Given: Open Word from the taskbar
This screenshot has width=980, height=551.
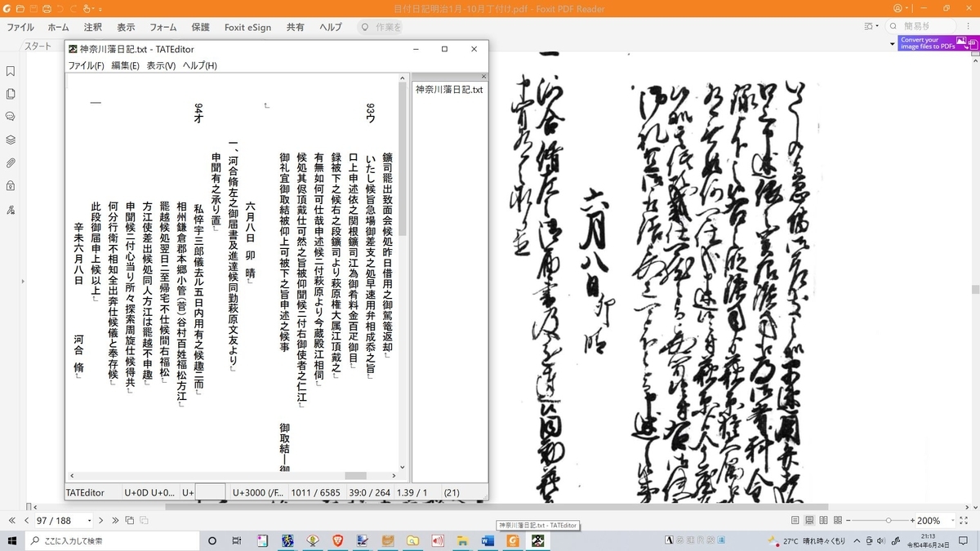Looking at the screenshot, I should click(x=488, y=540).
